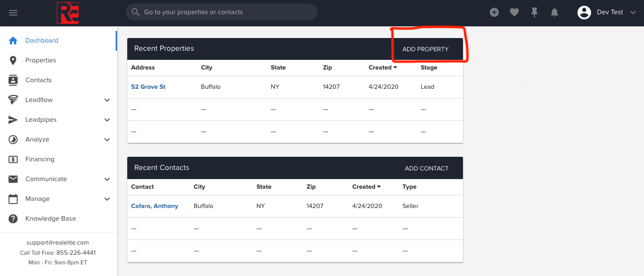
Task: Click the red RE logo
Action: tap(67, 13)
